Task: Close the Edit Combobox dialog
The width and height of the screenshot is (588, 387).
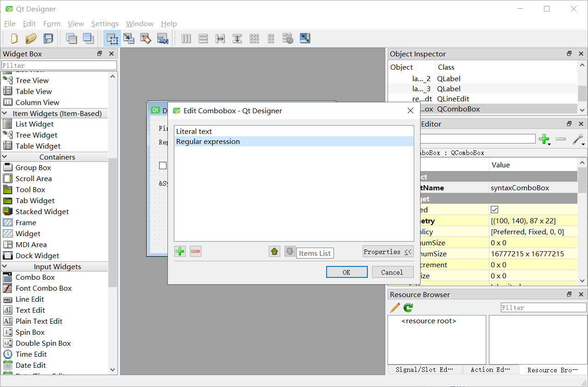Action: [x=410, y=111]
